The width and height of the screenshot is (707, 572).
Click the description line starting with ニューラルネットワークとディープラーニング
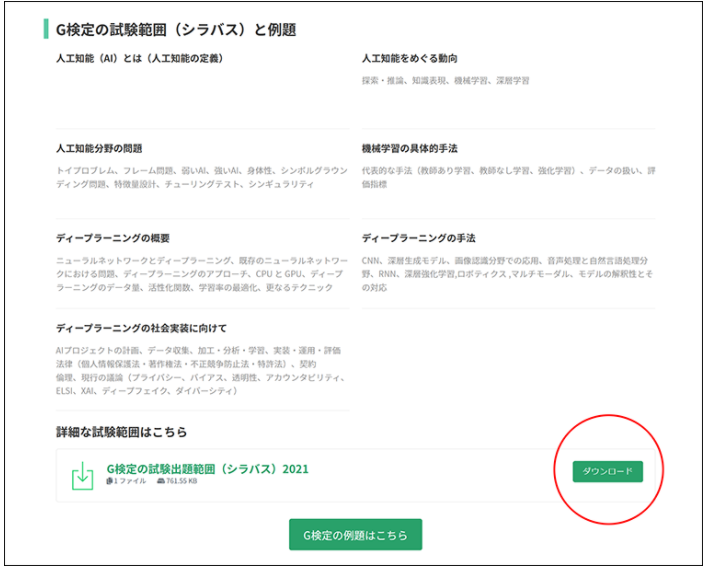tap(202, 261)
